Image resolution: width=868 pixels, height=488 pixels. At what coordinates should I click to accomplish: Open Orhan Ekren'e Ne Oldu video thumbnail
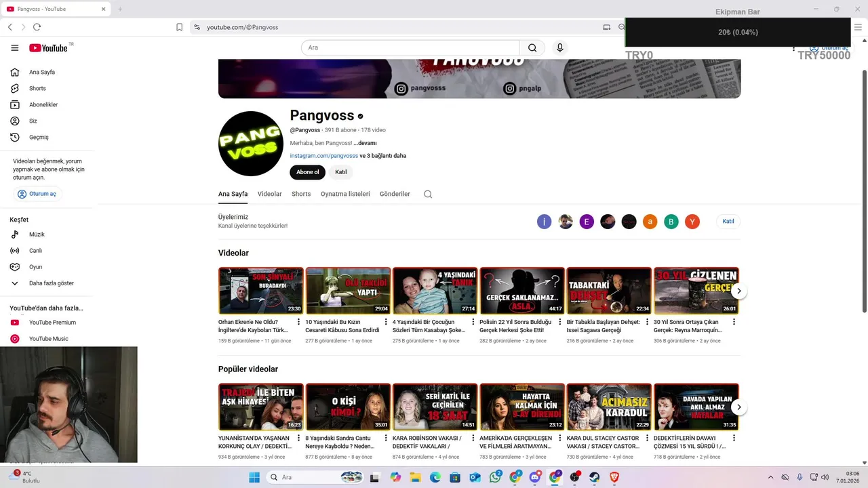tap(260, 291)
